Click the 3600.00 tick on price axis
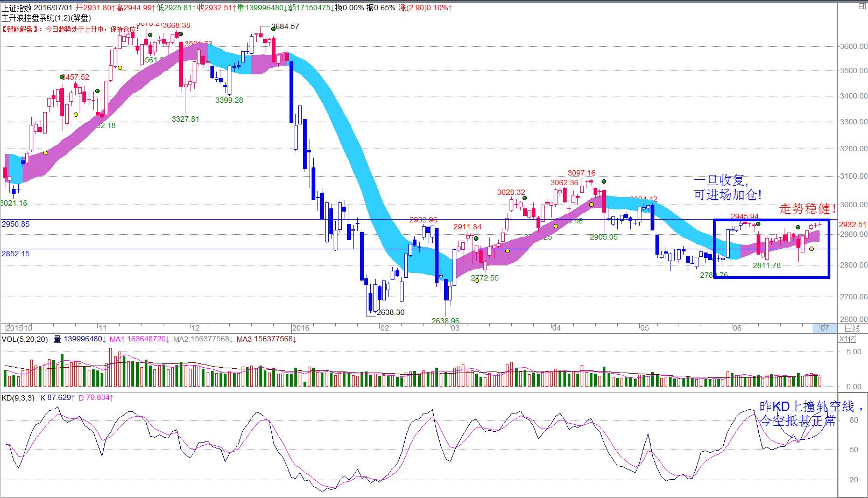The width and height of the screenshot is (868, 498). coord(853,47)
